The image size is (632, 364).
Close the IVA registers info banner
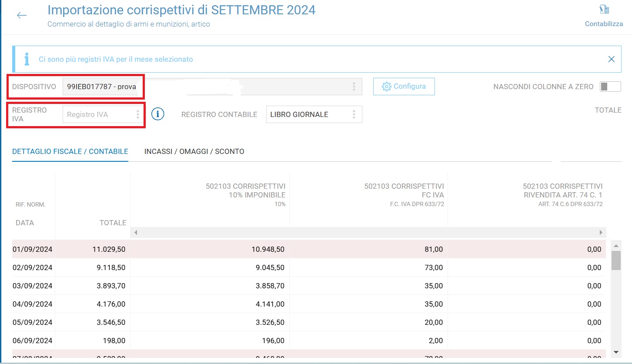point(611,59)
